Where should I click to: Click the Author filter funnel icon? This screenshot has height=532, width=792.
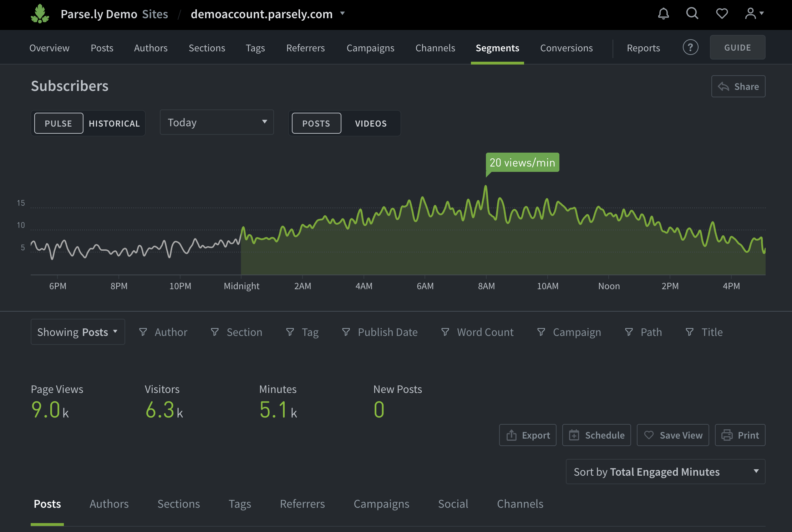(x=143, y=332)
